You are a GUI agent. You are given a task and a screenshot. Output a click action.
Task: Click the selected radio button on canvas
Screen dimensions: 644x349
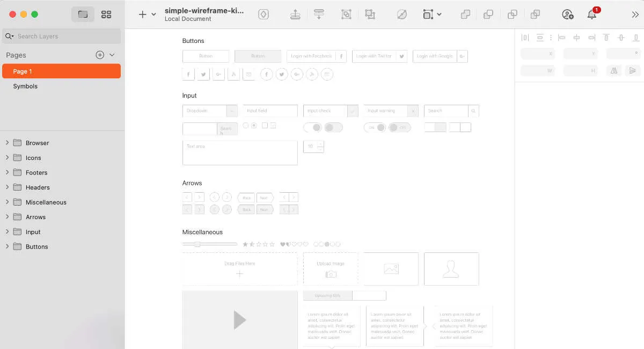(254, 125)
